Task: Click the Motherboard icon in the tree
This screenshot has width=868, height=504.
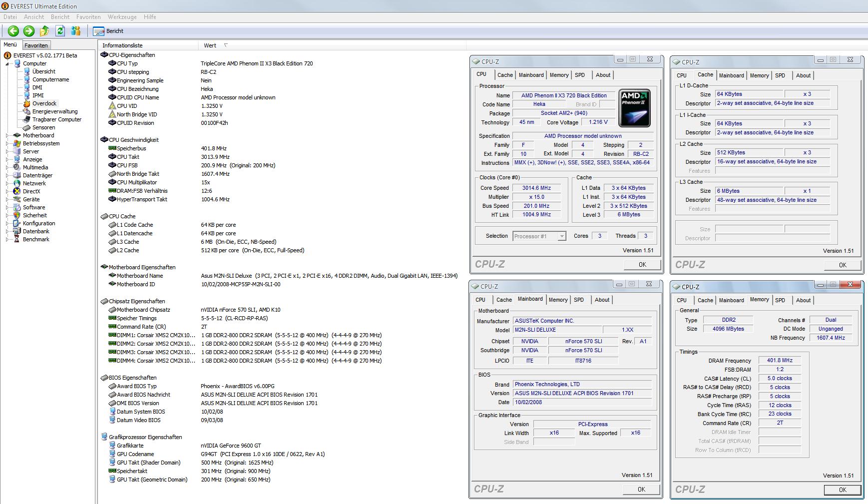Action: (x=17, y=135)
